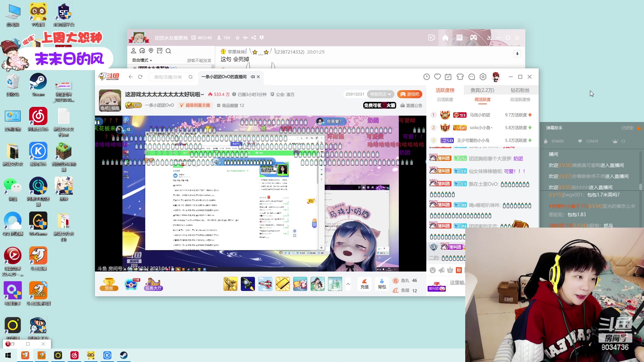
Task: Switch to the 活跃度榜 tab
Action: coord(445,90)
